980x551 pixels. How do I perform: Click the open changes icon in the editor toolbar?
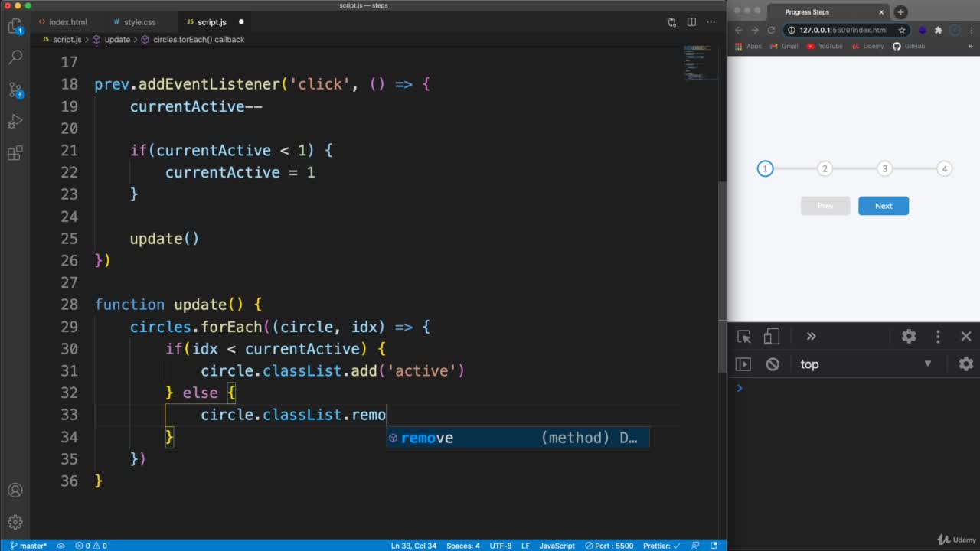tap(671, 22)
